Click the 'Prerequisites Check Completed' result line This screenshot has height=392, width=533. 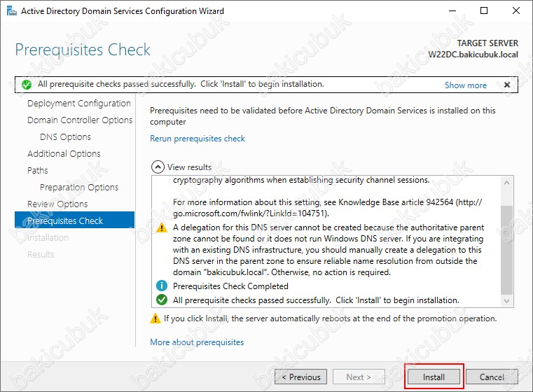(230, 286)
